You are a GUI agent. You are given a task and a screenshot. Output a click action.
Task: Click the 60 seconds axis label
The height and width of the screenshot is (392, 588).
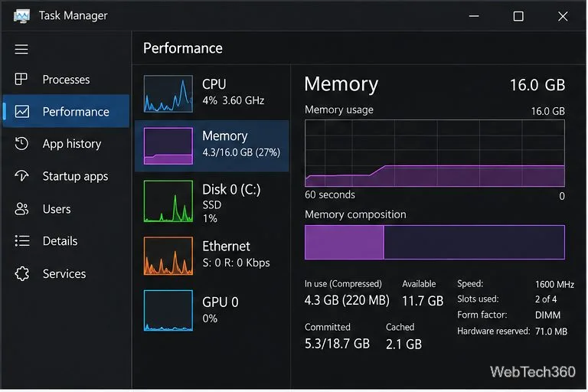[330, 194]
